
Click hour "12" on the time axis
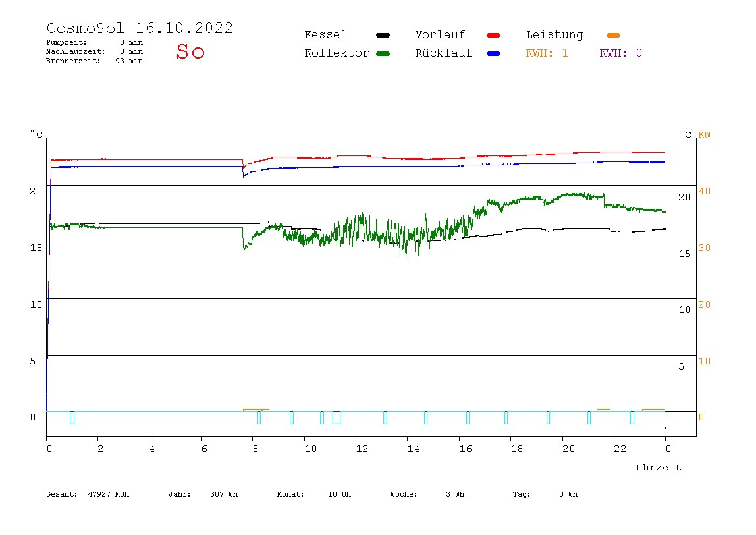(x=362, y=449)
